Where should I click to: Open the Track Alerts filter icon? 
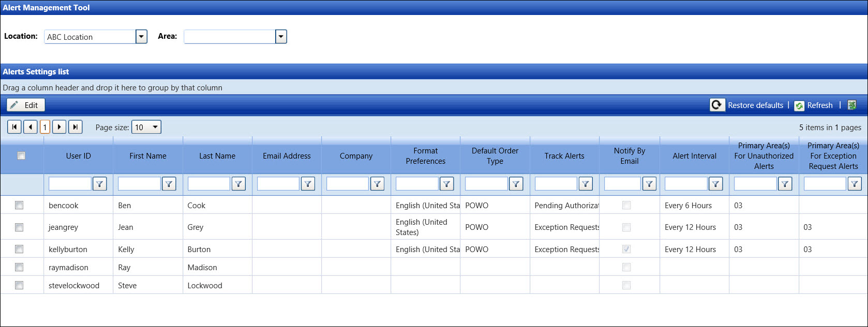[586, 184]
